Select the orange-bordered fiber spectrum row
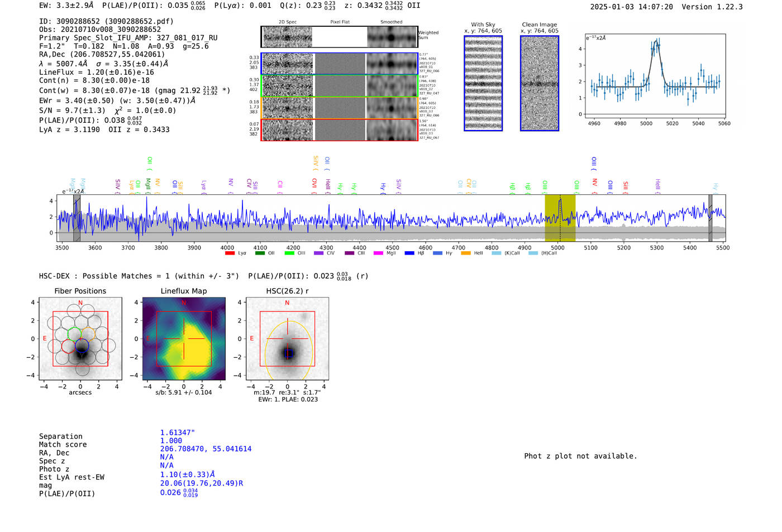782x532 pixels. [x=340, y=108]
